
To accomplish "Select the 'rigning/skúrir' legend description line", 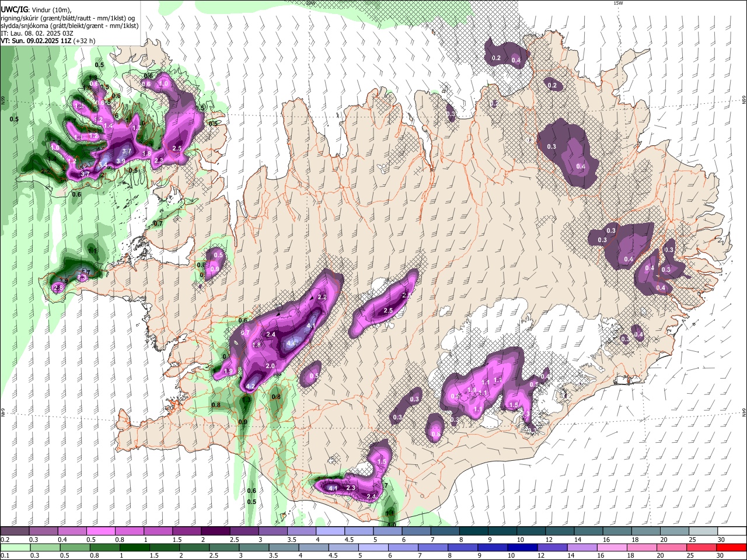I will point(67,18).
